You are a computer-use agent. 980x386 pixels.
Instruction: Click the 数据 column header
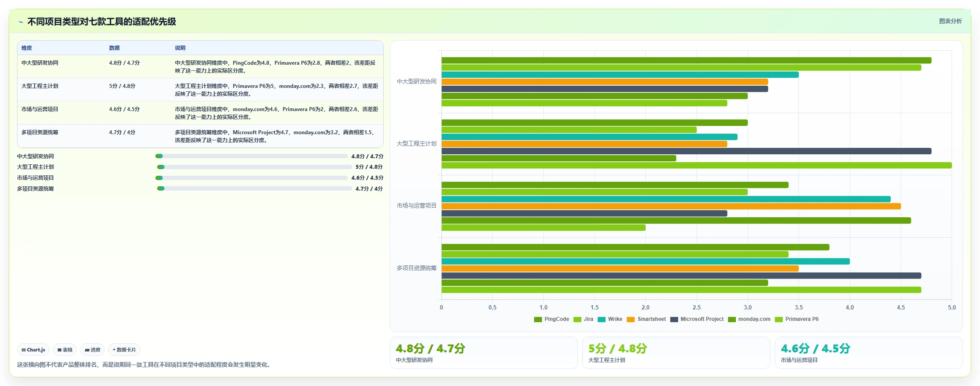pos(114,48)
